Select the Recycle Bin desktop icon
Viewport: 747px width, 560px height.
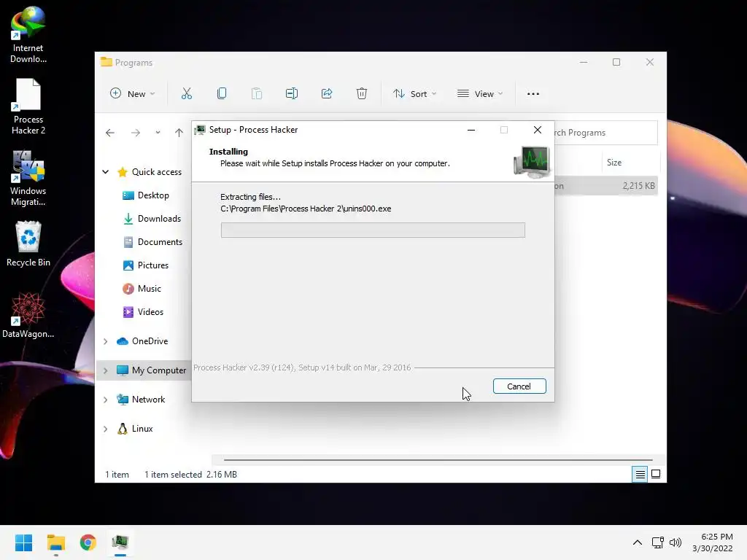[x=28, y=244]
